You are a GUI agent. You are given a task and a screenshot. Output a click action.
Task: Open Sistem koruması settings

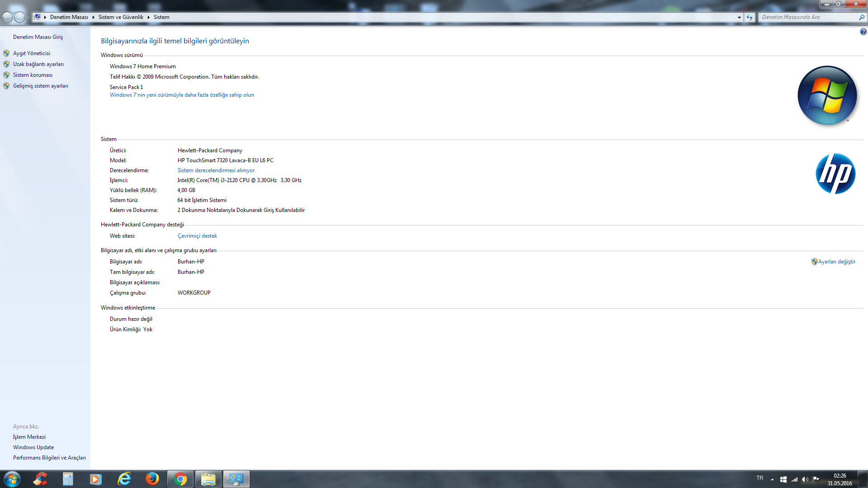(33, 75)
